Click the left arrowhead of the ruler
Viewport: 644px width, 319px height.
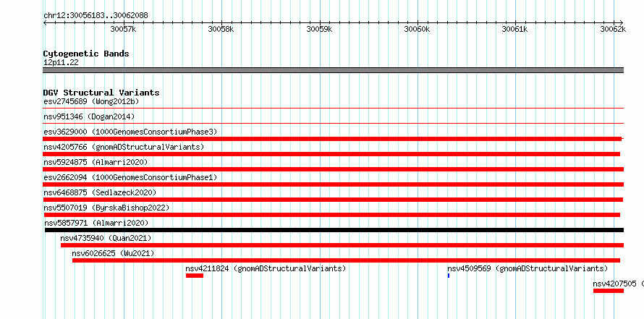pyautogui.click(x=45, y=22)
